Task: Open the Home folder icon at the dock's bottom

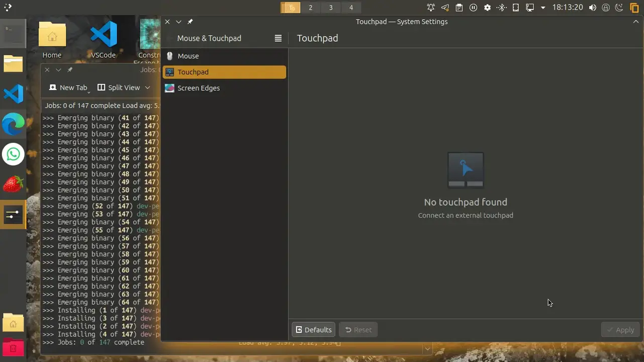Action: 13,323
